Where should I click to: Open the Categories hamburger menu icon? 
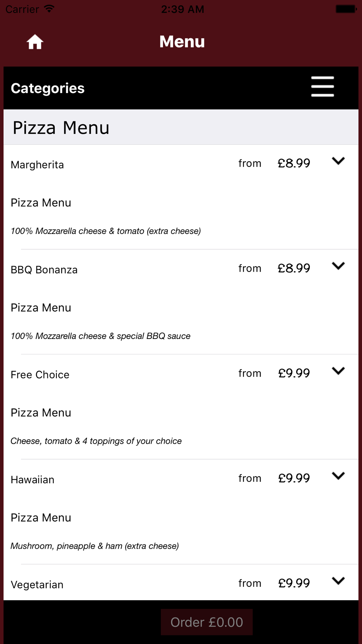pyautogui.click(x=323, y=87)
